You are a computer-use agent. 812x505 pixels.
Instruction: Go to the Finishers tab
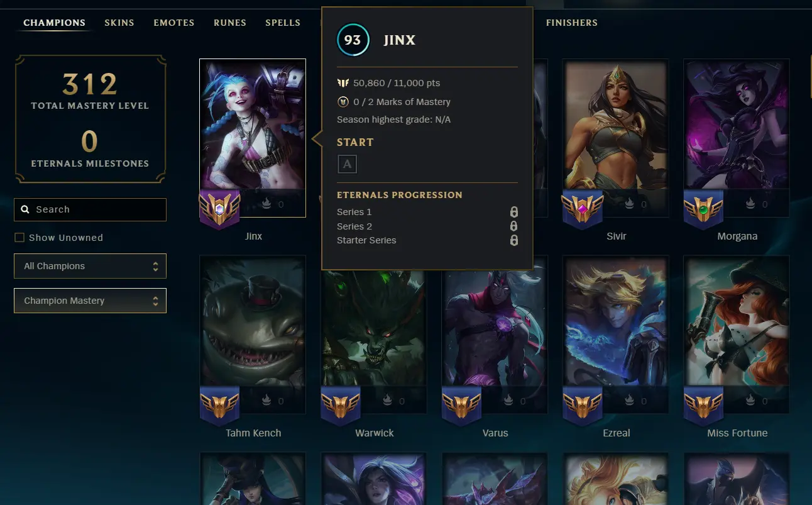click(x=571, y=23)
